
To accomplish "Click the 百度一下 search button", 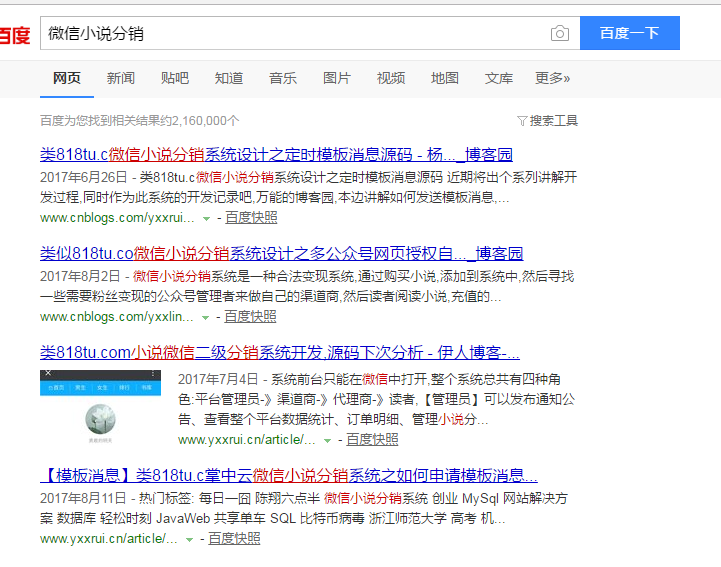I will click(x=629, y=33).
